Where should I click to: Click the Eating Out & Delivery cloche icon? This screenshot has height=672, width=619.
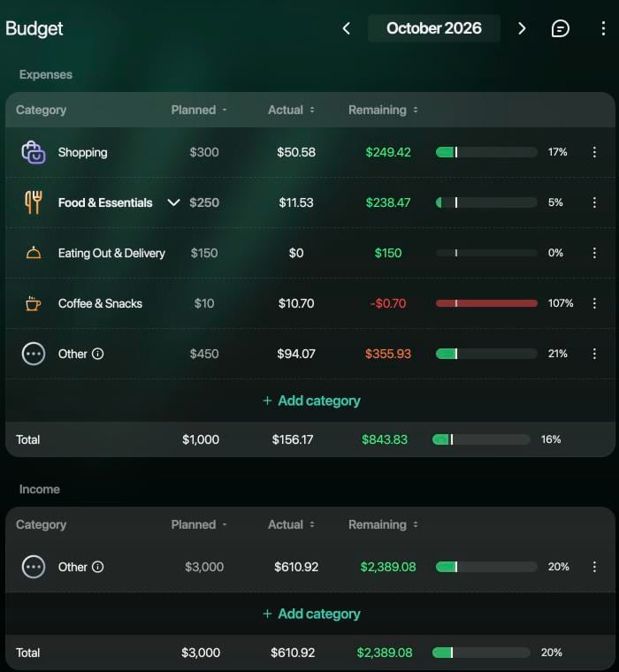click(34, 253)
